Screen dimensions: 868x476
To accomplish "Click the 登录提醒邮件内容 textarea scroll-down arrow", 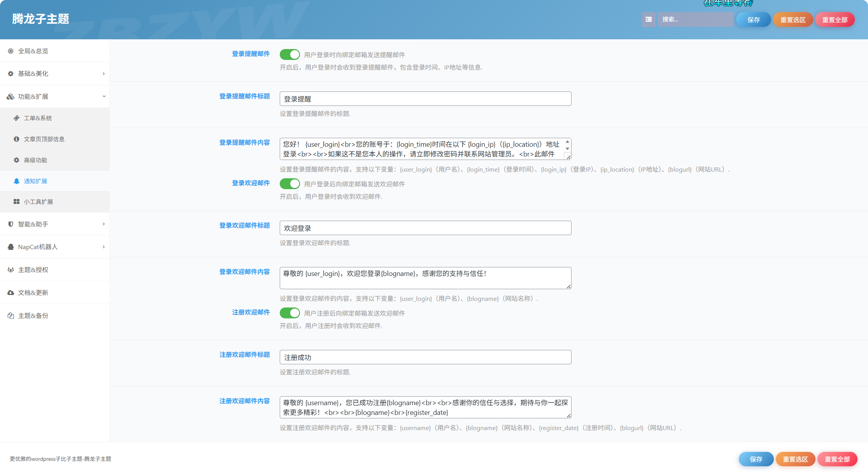I will click(x=567, y=149).
